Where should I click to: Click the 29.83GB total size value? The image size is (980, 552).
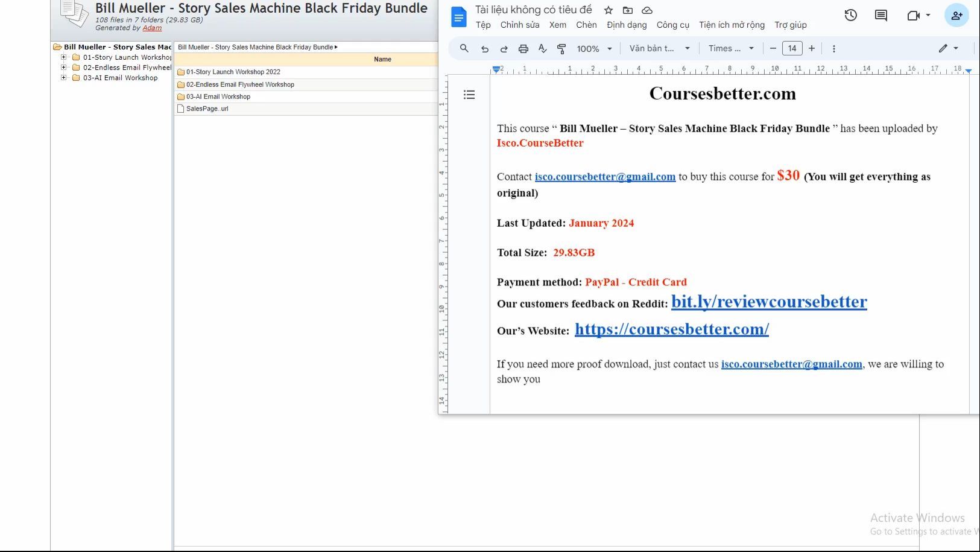[574, 253]
